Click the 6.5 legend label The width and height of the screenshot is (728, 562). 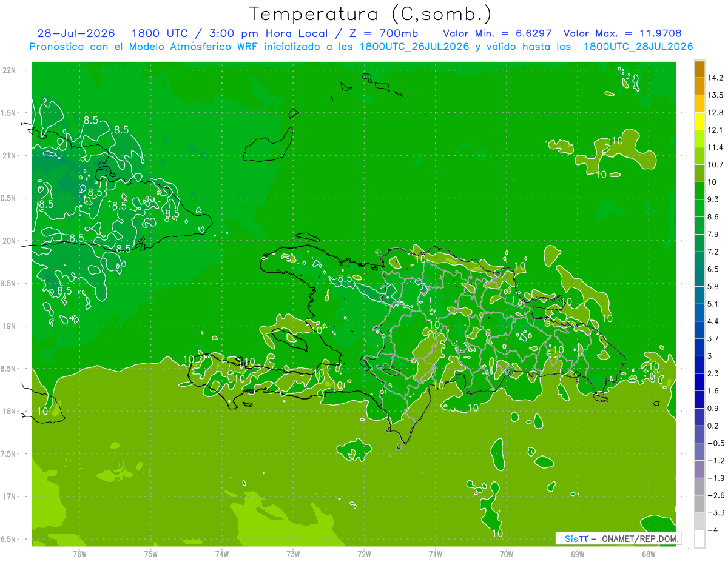tap(714, 269)
